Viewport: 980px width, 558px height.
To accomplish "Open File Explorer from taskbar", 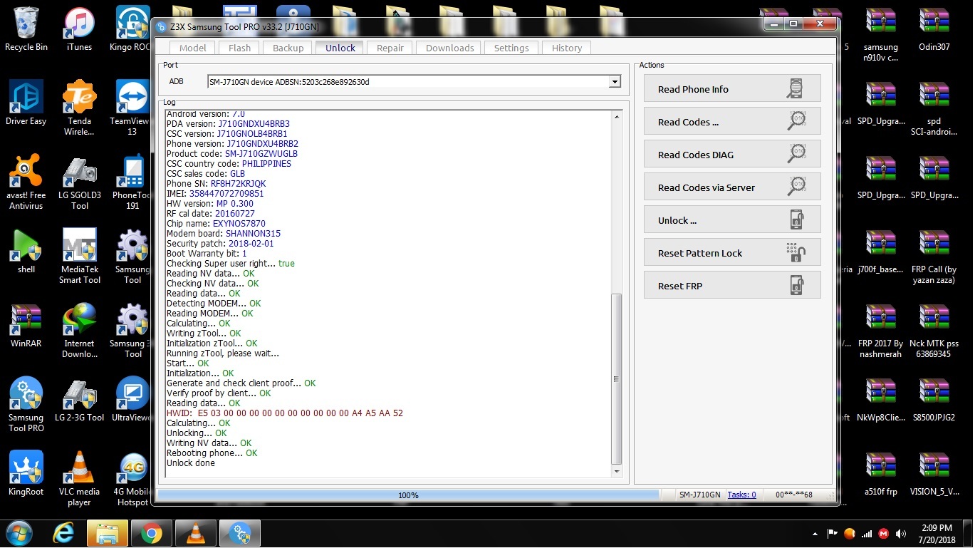I will pos(107,533).
